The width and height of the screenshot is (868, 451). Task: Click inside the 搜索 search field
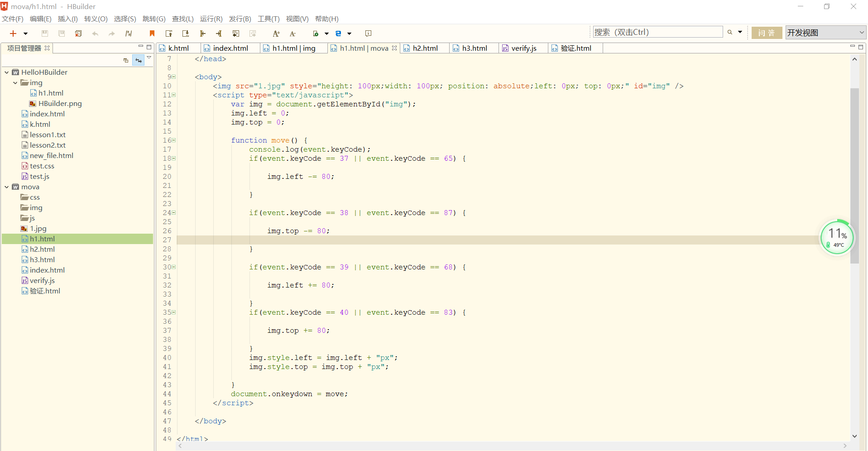(x=657, y=32)
